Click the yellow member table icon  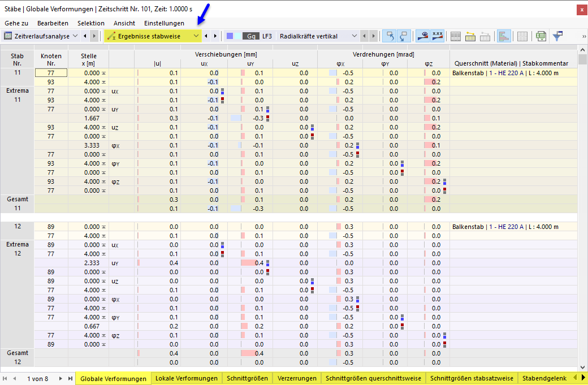point(470,36)
